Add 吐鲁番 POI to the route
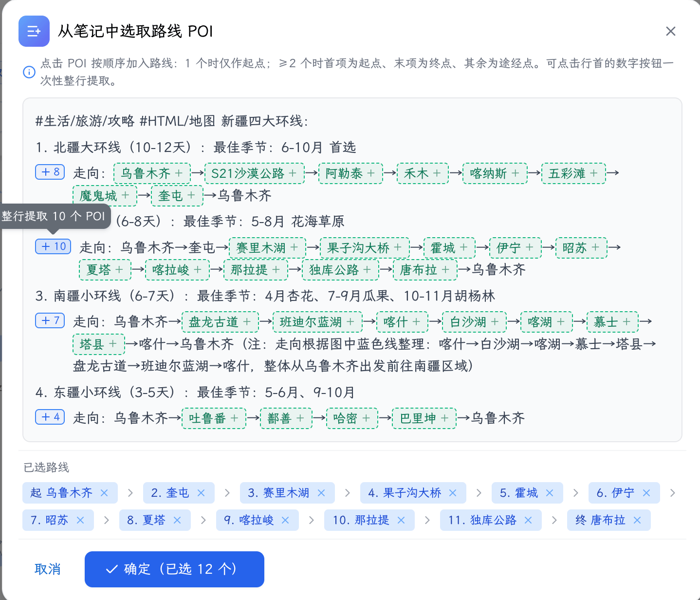The image size is (700, 600). pyautogui.click(x=214, y=418)
